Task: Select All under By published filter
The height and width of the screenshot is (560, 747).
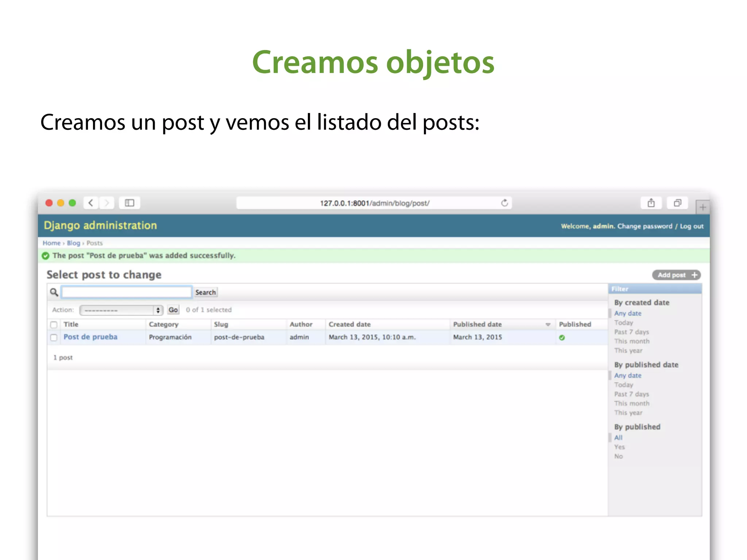Action: (x=618, y=438)
